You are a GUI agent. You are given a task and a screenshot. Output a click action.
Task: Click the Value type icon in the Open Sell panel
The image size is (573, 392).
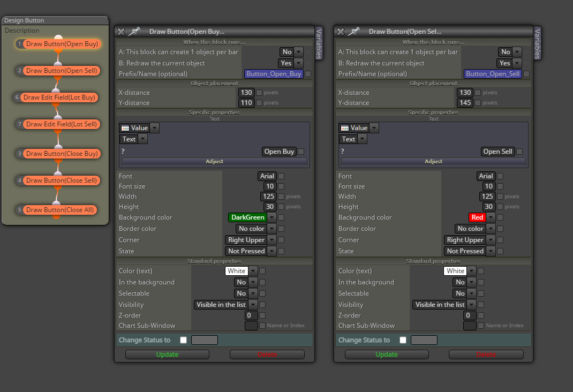[345, 128]
